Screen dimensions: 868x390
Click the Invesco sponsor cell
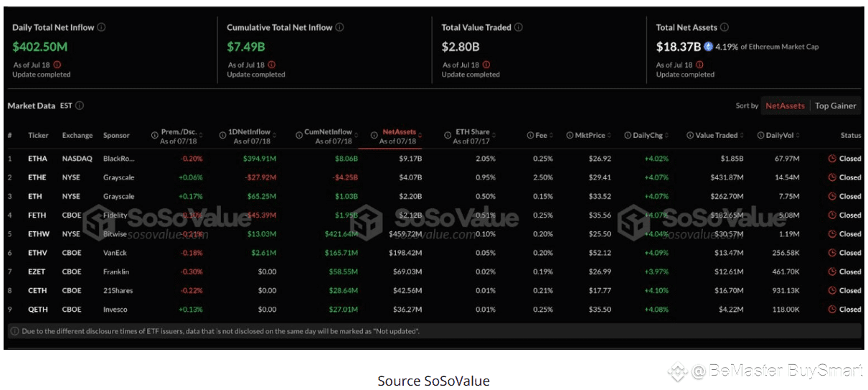pos(115,310)
